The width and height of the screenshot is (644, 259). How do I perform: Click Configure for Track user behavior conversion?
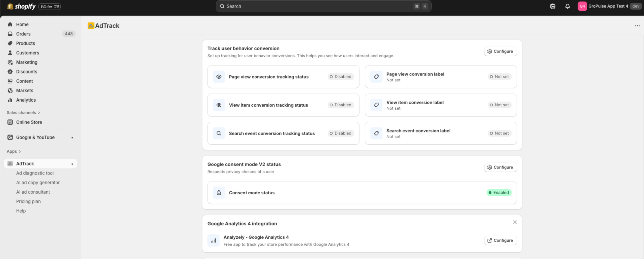pyautogui.click(x=500, y=51)
